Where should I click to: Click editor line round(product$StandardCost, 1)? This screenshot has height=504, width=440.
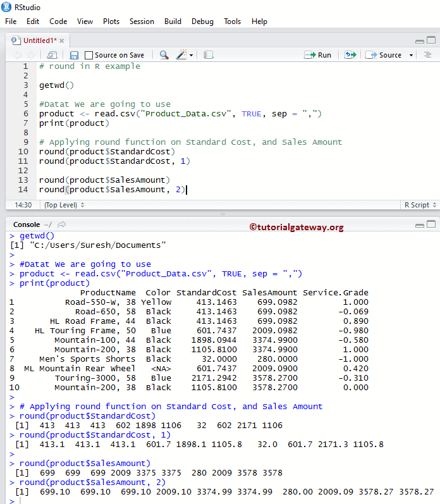click(114, 161)
